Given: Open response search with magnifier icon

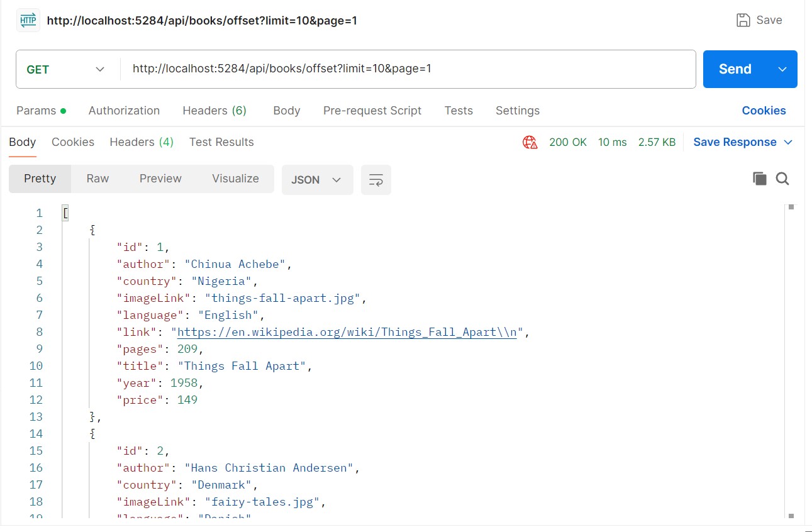Looking at the screenshot, I should (x=782, y=179).
